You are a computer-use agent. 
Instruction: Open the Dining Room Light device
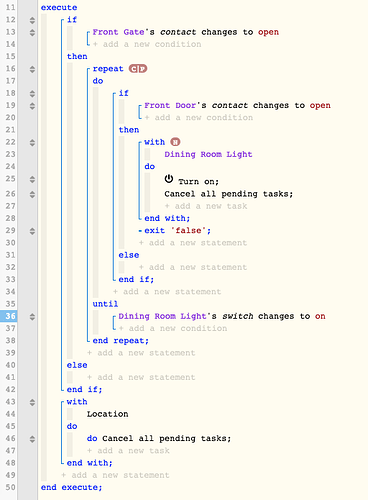pos(208,154)
